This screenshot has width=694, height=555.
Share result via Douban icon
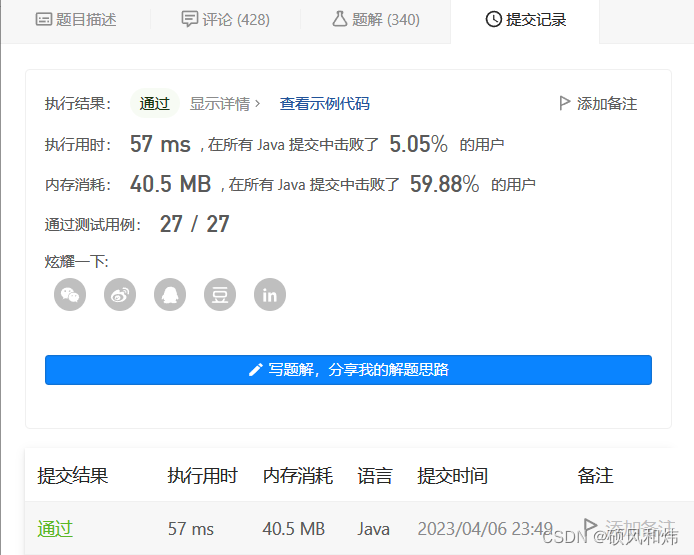220,295
